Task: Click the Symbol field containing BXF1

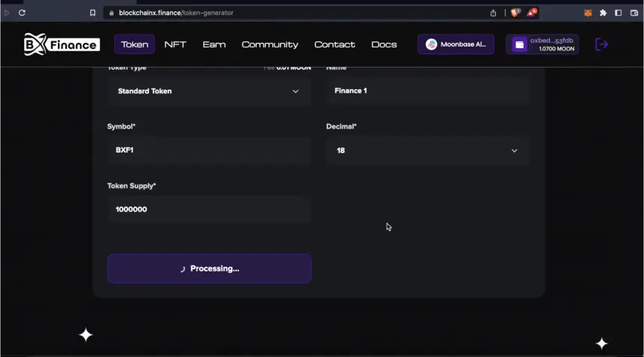Action: tap(208, 150)
